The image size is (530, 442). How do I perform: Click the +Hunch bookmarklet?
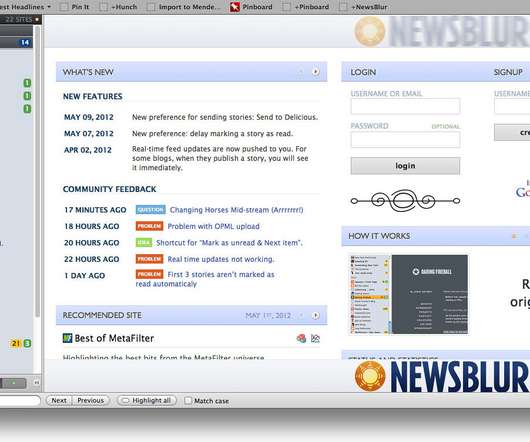tap(118, 7)
